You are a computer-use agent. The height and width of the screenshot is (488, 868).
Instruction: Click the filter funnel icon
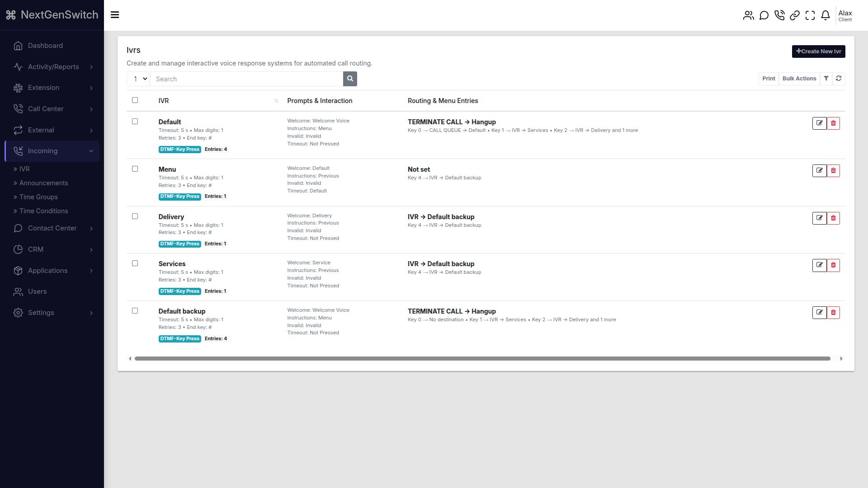(826, 79)
